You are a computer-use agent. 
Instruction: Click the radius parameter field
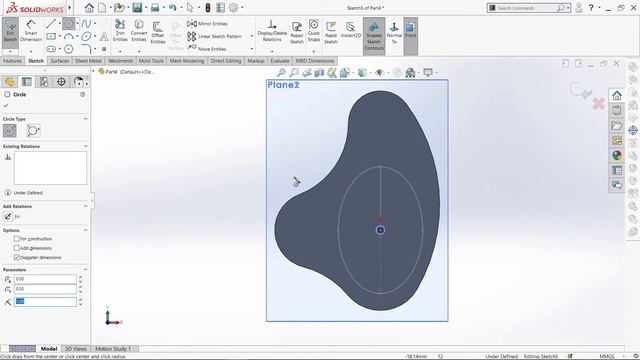pos(45,302)
